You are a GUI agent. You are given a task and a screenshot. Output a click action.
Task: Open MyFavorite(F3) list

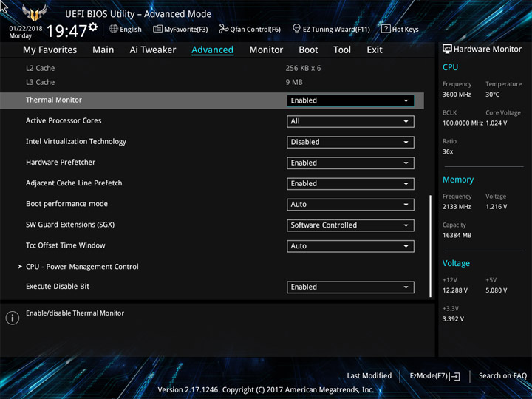coord(180,29)
